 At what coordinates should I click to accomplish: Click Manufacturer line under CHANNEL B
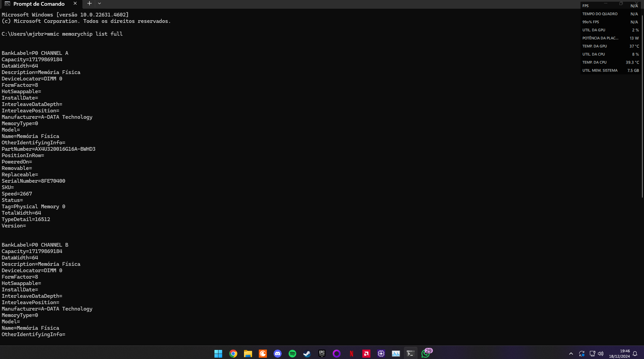[47, 309]
